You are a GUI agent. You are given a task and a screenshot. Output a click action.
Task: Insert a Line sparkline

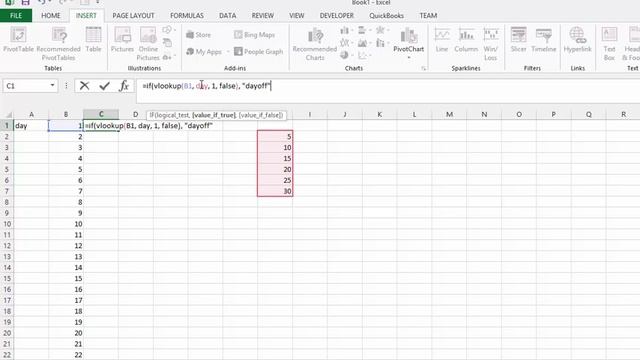click(x=442, y=40)
